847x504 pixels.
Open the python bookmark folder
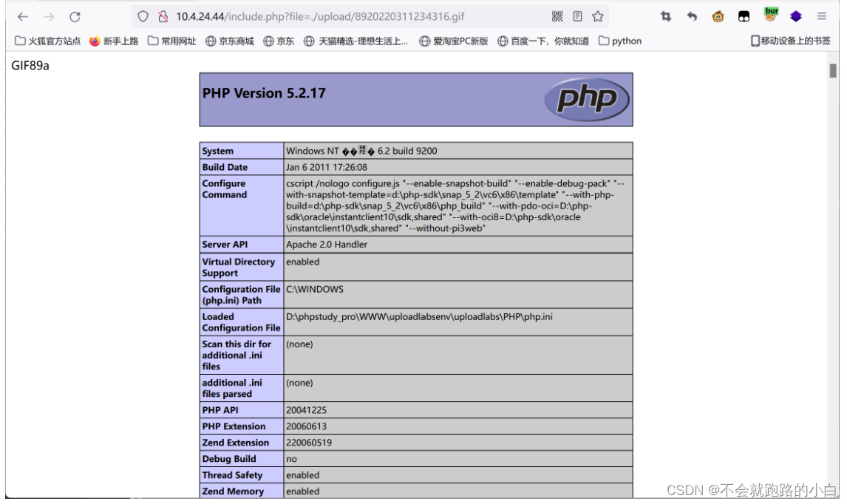tap(620, 41)
